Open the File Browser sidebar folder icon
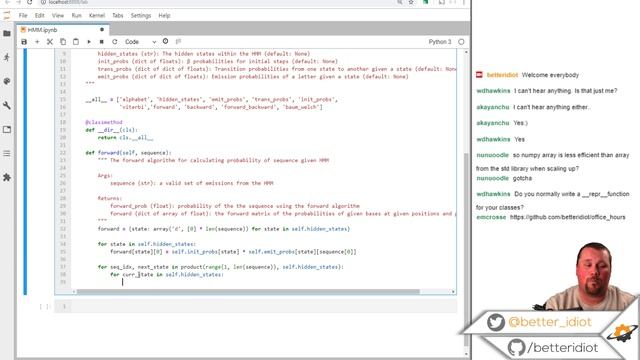640x360 pixels. [x=7, y=33]
